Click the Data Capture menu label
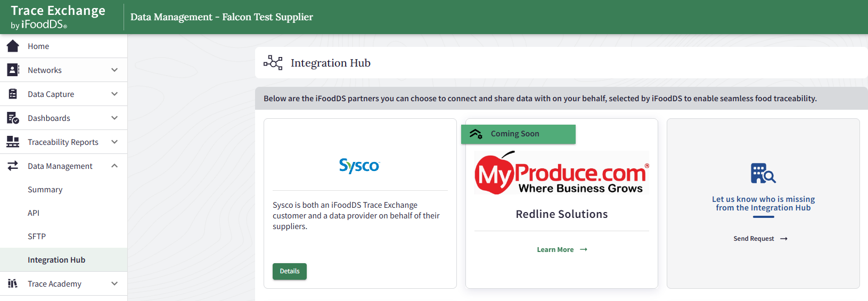 pos(51,94)
